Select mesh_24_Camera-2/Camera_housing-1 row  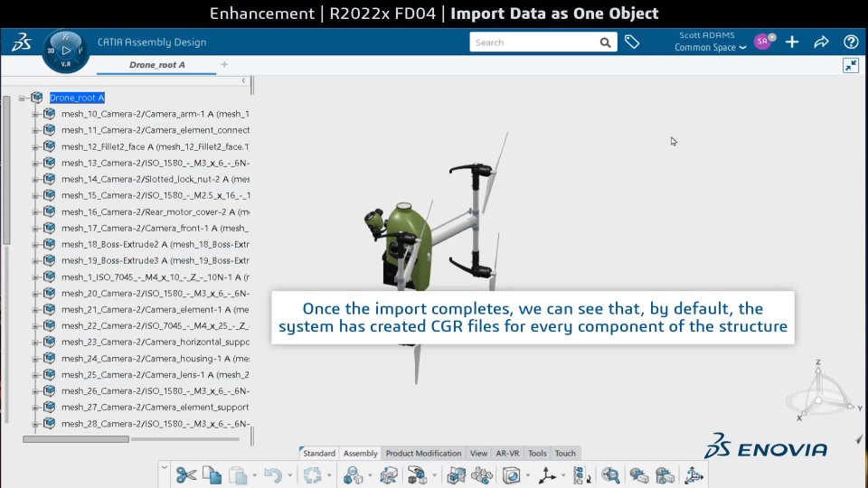pos(155,359)
